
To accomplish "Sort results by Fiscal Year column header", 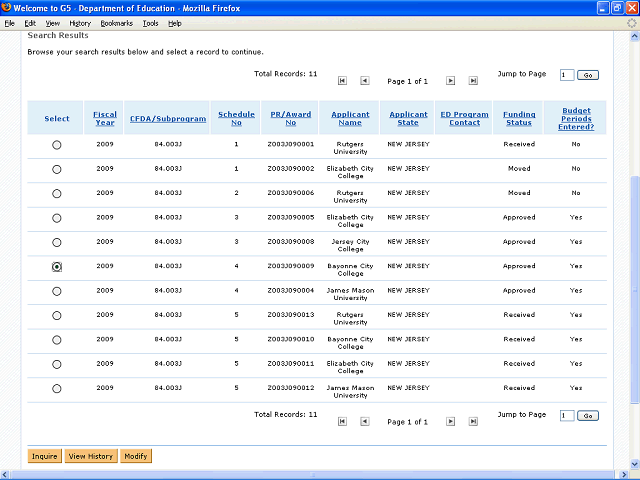I will click(x=105, y=118).
